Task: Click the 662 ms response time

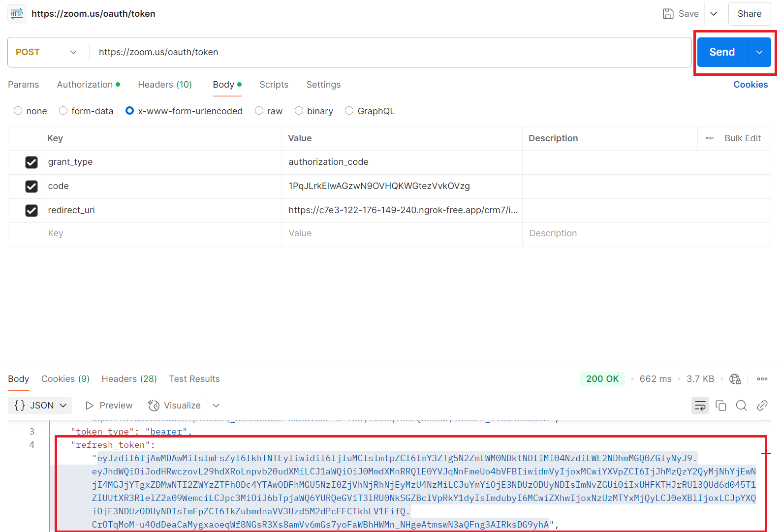Action: 655,379
